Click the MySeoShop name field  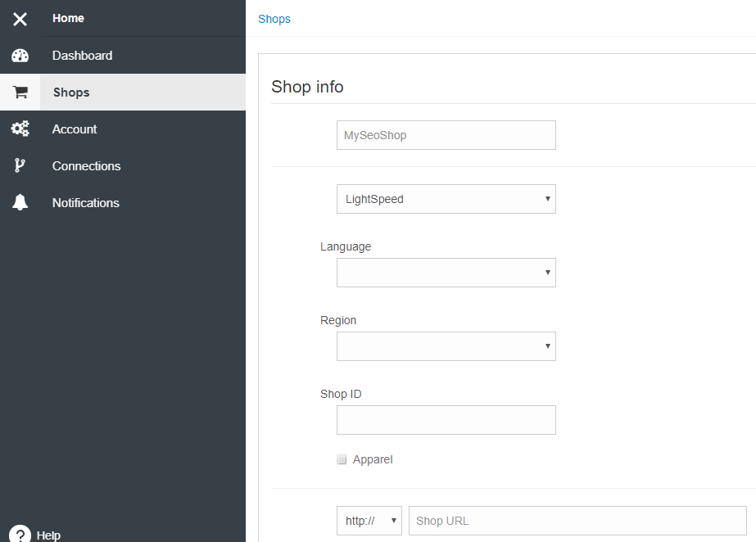click(446, 135)
